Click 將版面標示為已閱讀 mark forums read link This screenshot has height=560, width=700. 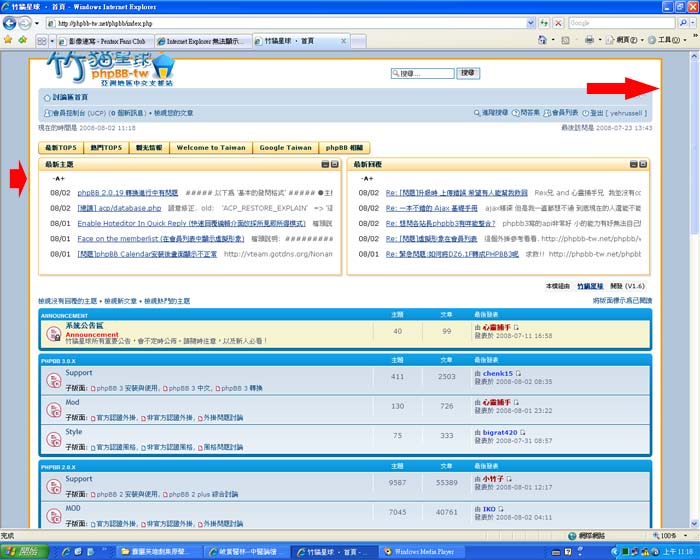[x=622, y=301]
